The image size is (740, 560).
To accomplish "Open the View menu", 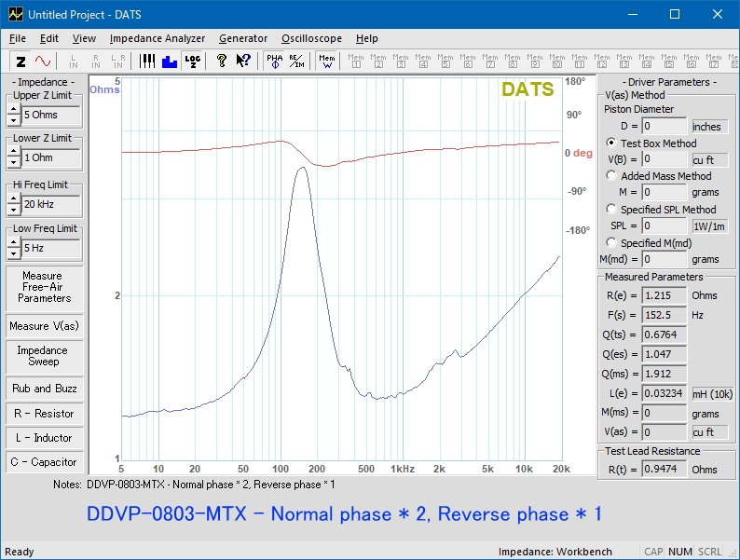I will click(84, 39).
